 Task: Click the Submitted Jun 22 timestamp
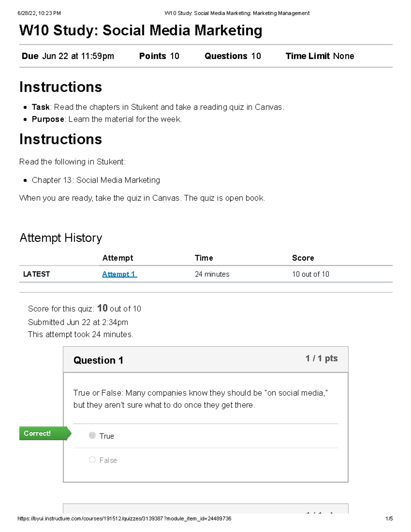78,322
